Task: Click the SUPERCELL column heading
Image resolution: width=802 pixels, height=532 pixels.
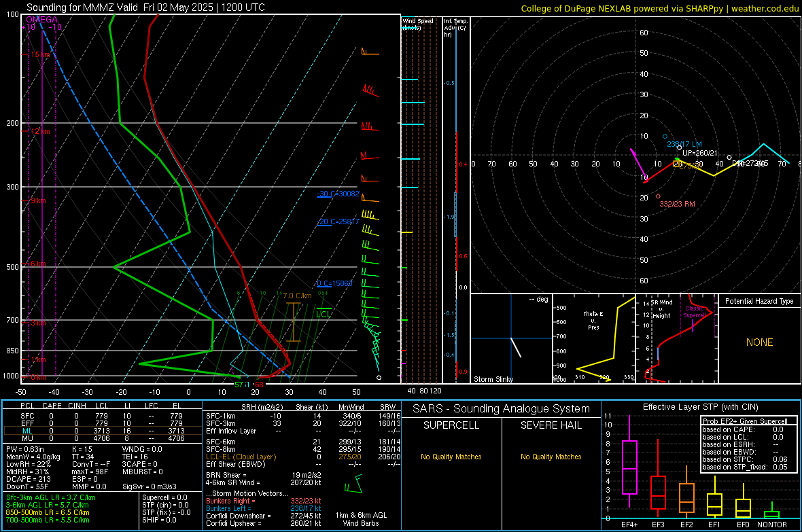Action: (x=451, y=425)
